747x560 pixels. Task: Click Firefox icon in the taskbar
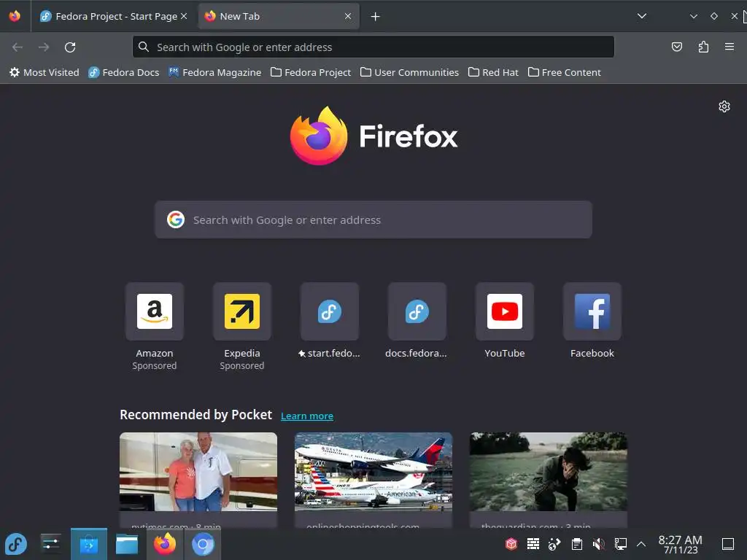[x=165, y=544]
